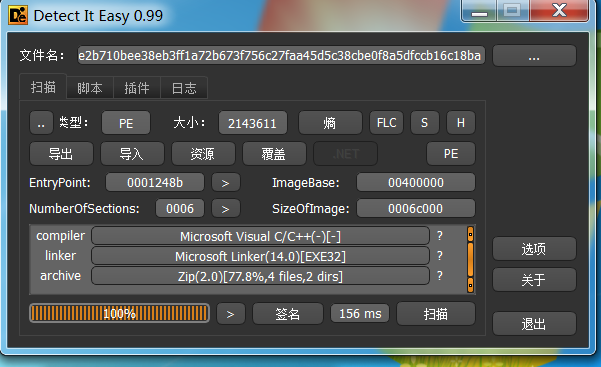Open the 资源 resources button
Image resolution: width=601 pixels, height=367 pixels.
tap(203, 154)
